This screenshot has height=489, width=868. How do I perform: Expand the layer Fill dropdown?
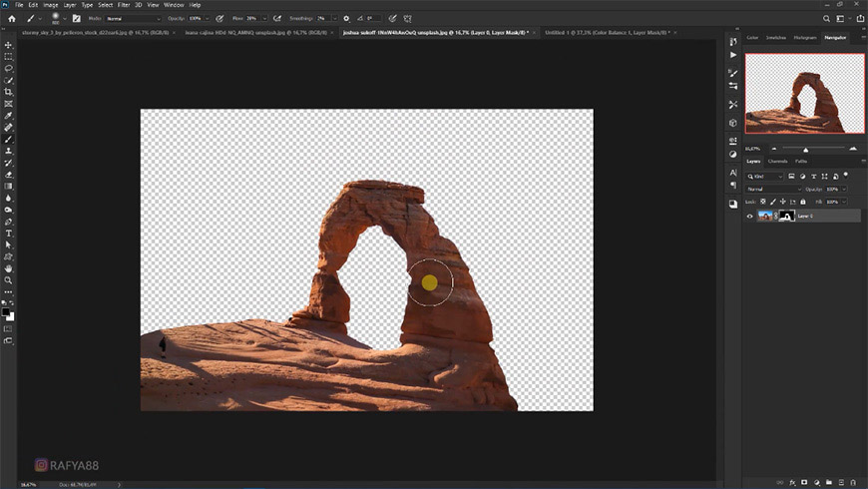(x=844, y=202)
